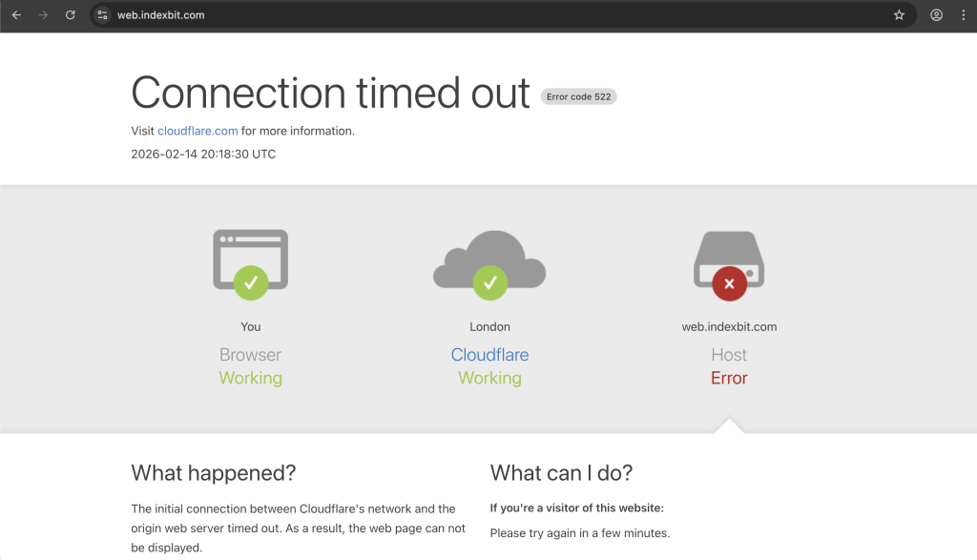Click the host server icon
977x560 pixels.
[x=729, y=254]
